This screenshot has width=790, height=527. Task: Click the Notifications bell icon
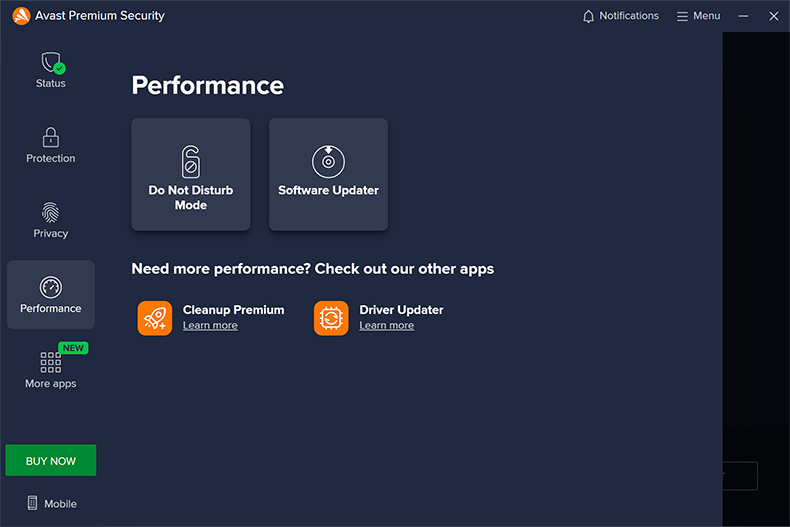pyautogui.click(x=589, y=16)
